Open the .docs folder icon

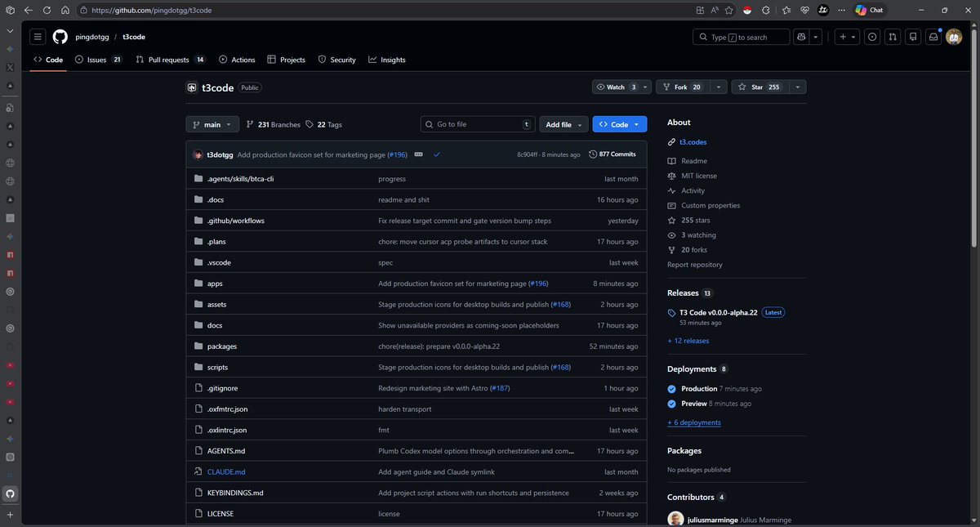click(198, 199)
